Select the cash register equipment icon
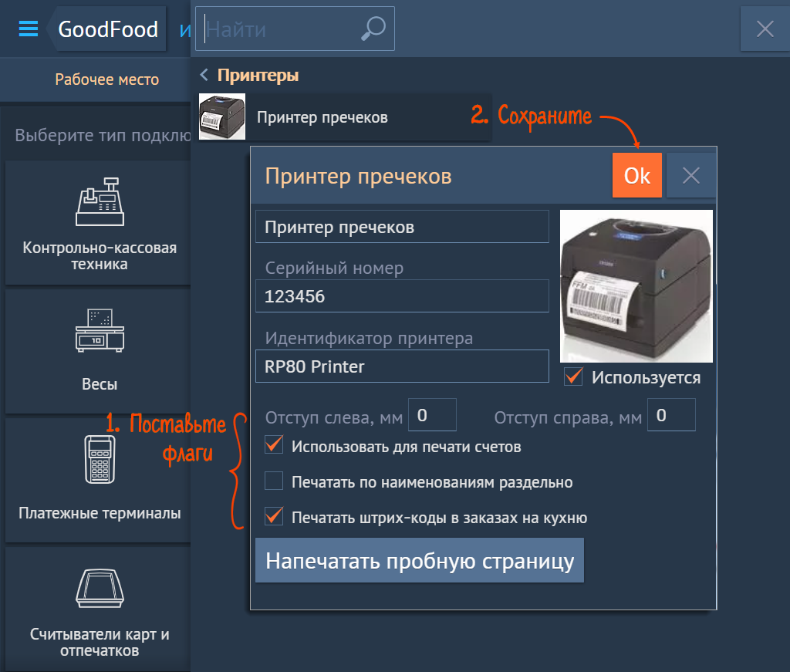790x672 pixels. pos(100,201)
